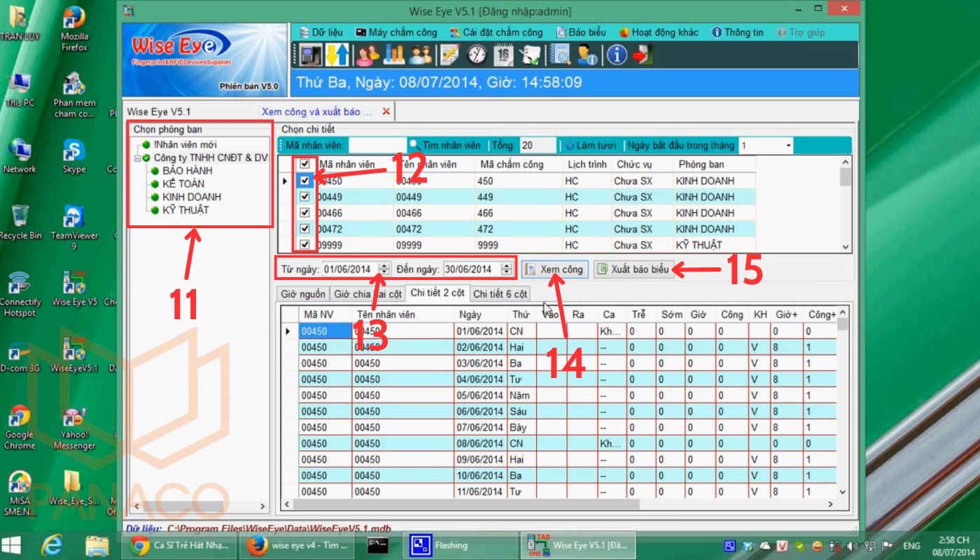This screenshot has width=980, height=560.
Task: Click the exit door toolbar icon
Action: click(x=643, y=55)
